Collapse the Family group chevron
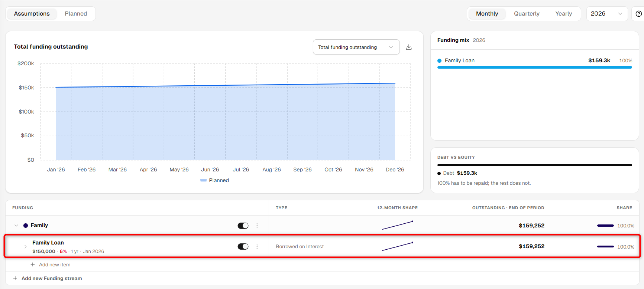The height and width of the screenshot is (289, 644). pos(16,226)
